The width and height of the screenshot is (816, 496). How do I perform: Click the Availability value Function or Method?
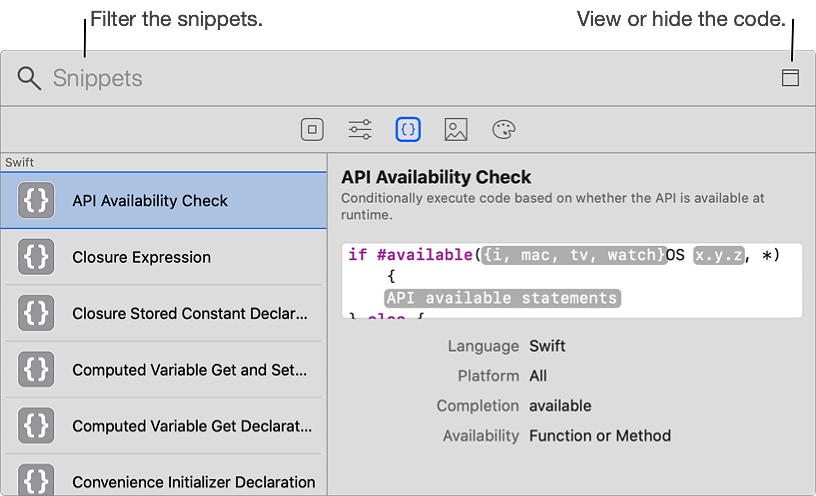[600, 436]
